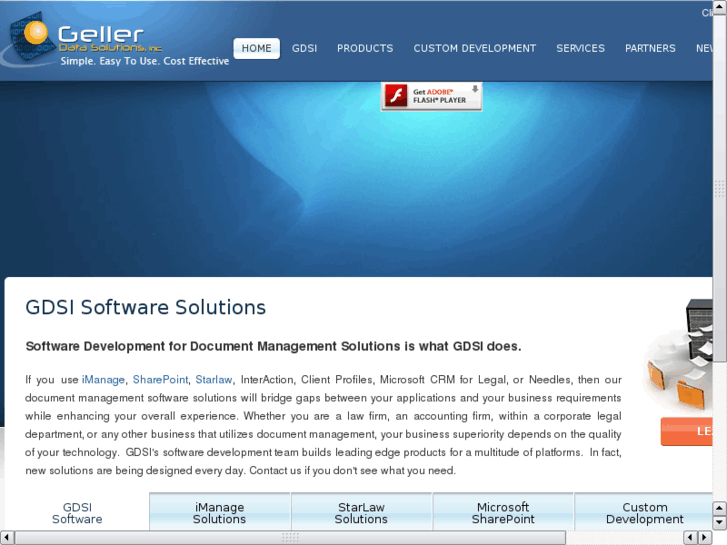Click the lower scroll-up arrow at right edge
The height and width of the screenshot is (545, 727).
(x=720, y=509)
